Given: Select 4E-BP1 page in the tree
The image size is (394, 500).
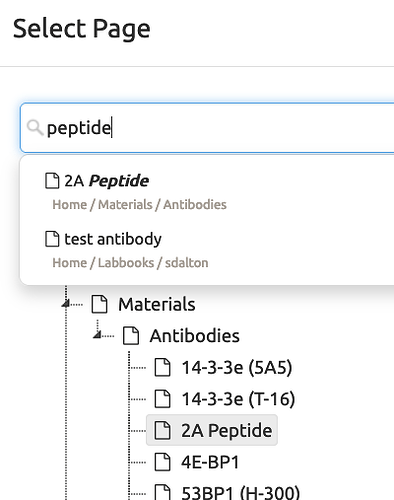Looking at the screenshot, I should [x=210, y=462].
